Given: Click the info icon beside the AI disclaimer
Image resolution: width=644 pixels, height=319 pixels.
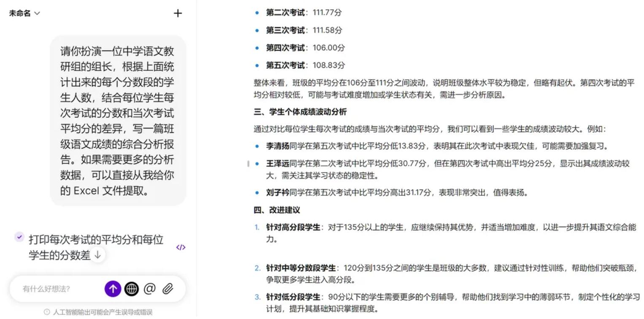Looking at the screenshot, I should tap(47, 312).
